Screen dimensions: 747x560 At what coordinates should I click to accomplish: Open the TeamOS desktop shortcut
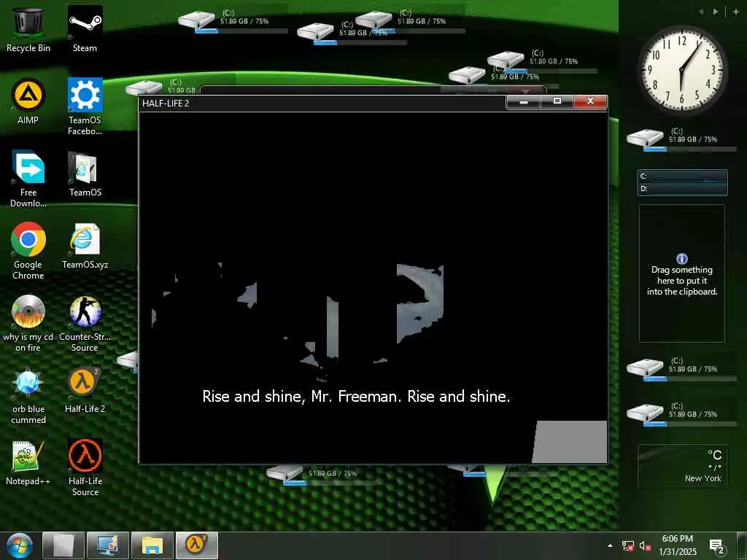[85, 174]
